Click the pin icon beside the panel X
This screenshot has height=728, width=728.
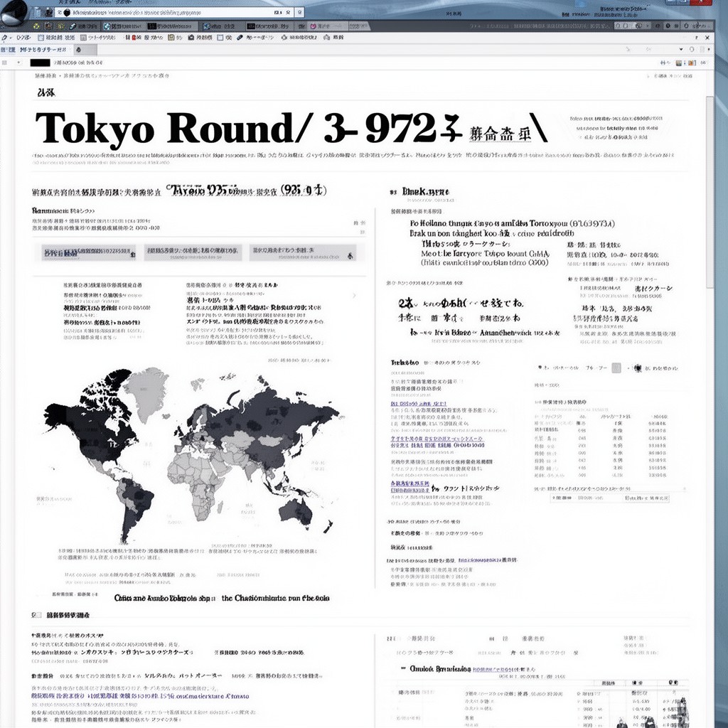(x=696, y=38)
